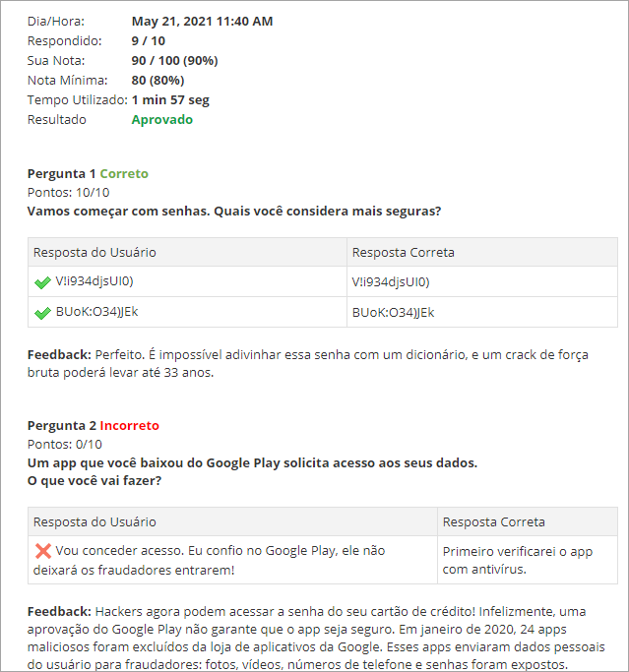Click the red X incorrect-answer icon
Viewport: 629px width, 672px height.
pos(42,551)
